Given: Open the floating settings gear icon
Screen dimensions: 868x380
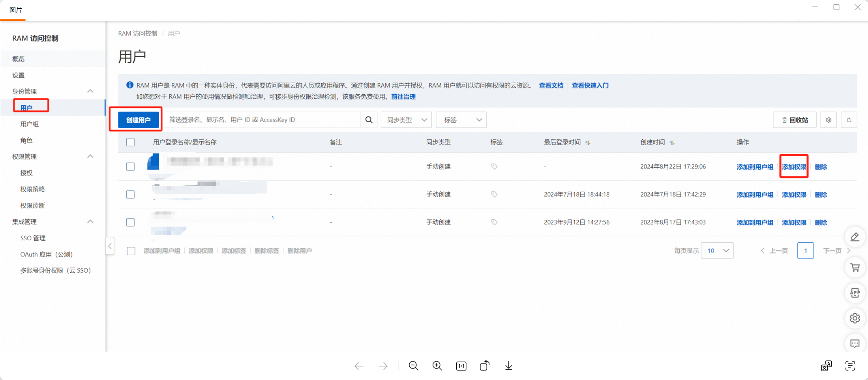Looking at the screenshot, I should pyautogui.click(x=855, y=318).
